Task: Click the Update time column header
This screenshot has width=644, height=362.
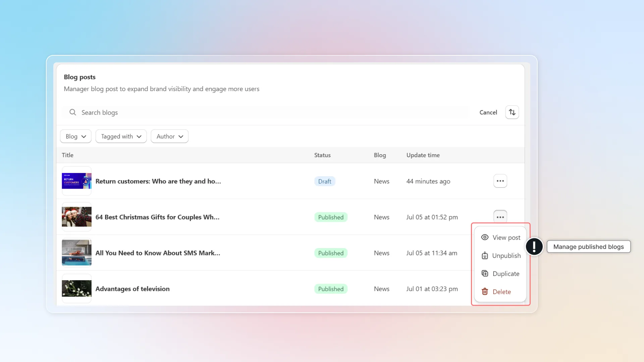Action: tap(423, 155)
